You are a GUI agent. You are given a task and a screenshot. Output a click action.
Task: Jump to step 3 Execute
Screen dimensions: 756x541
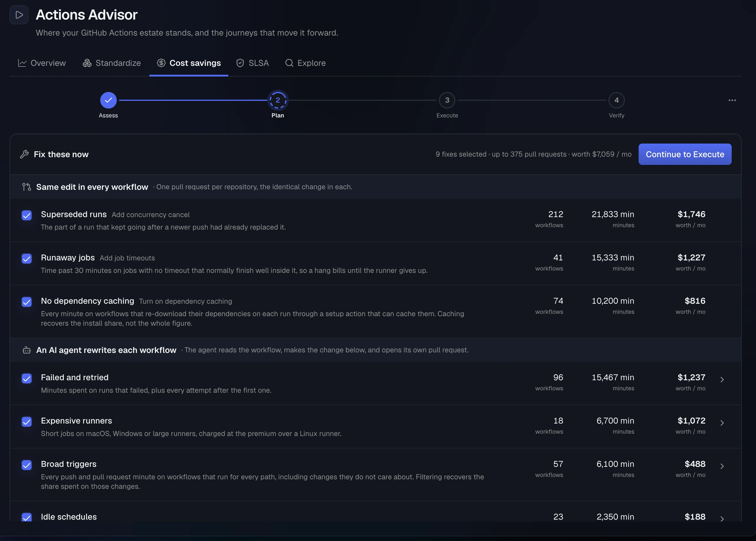(x=447, y=100)
